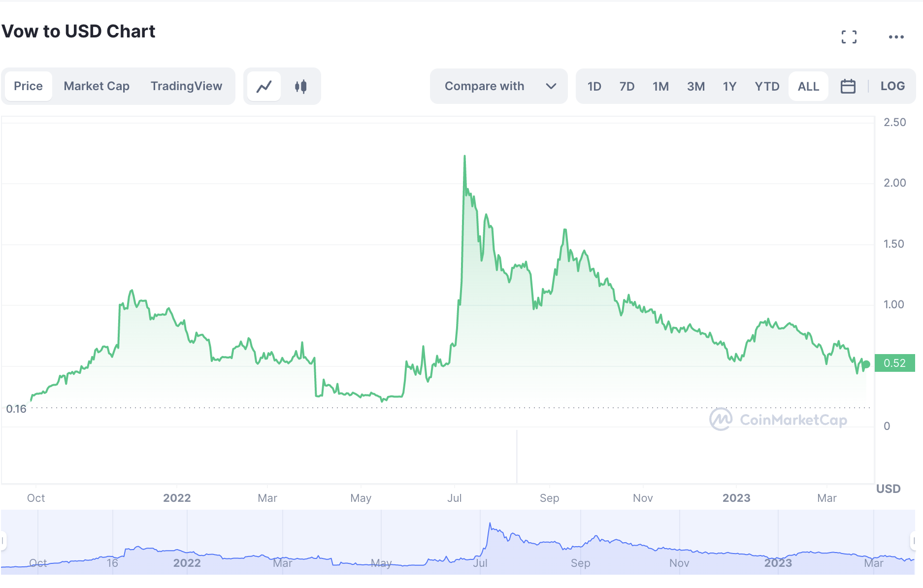Screen dimensions: 923x588
Task: Click Nov label on main x-axis
Action: click(643, 498)
